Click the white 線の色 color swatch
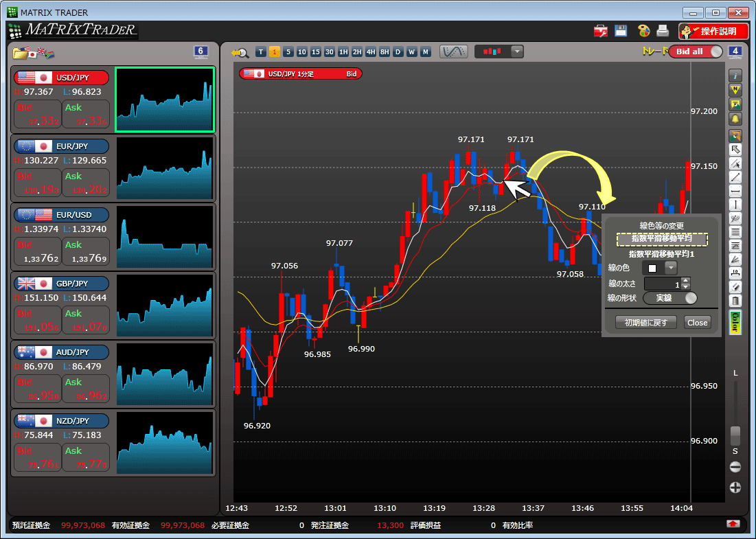756x539 pixels. point(652,268)
